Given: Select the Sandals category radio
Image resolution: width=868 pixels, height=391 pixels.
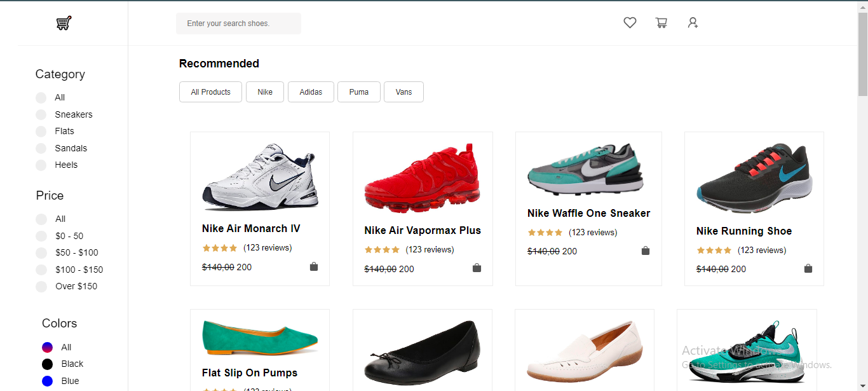Looking at the screenshot, I should click(x=41, y=149).
